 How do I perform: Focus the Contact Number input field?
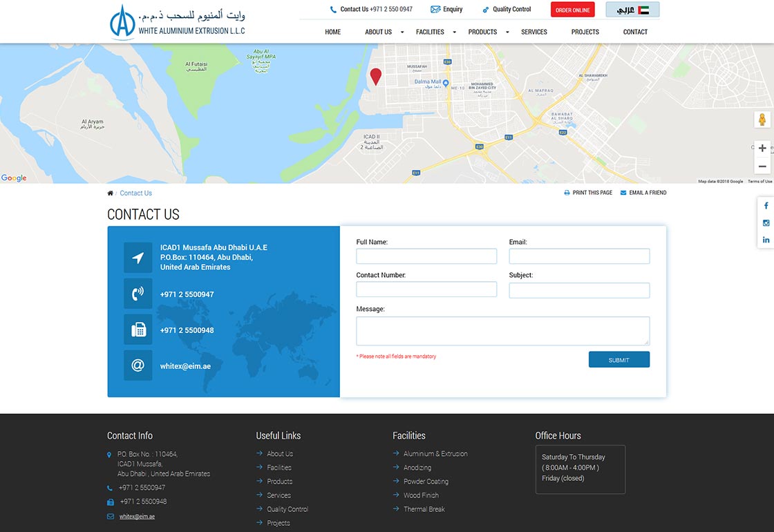tap(426, 289)
